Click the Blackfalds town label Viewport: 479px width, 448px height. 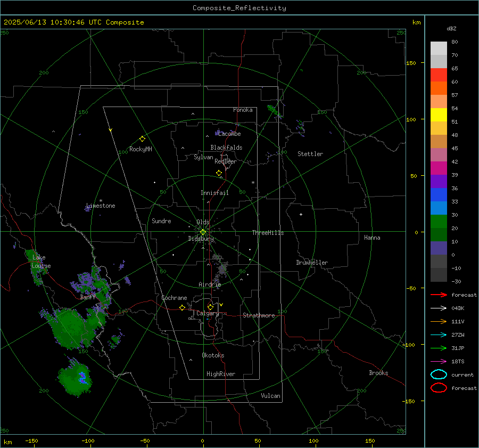(226, 148)
